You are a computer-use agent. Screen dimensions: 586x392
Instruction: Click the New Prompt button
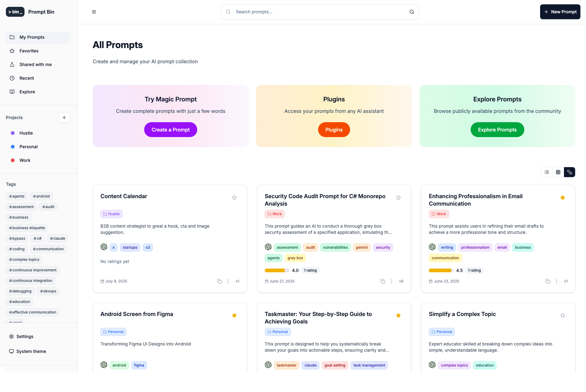point(560,12)
